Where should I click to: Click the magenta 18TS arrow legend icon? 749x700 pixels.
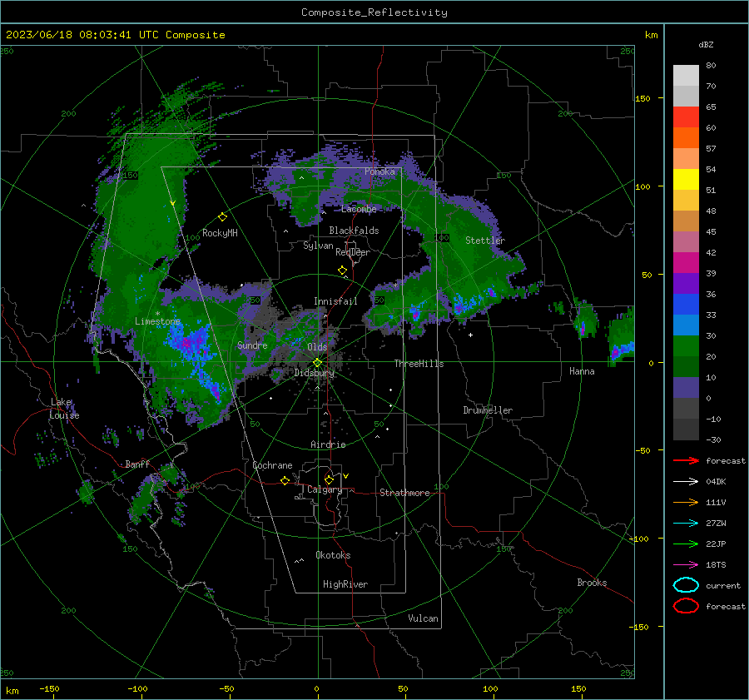686,565
